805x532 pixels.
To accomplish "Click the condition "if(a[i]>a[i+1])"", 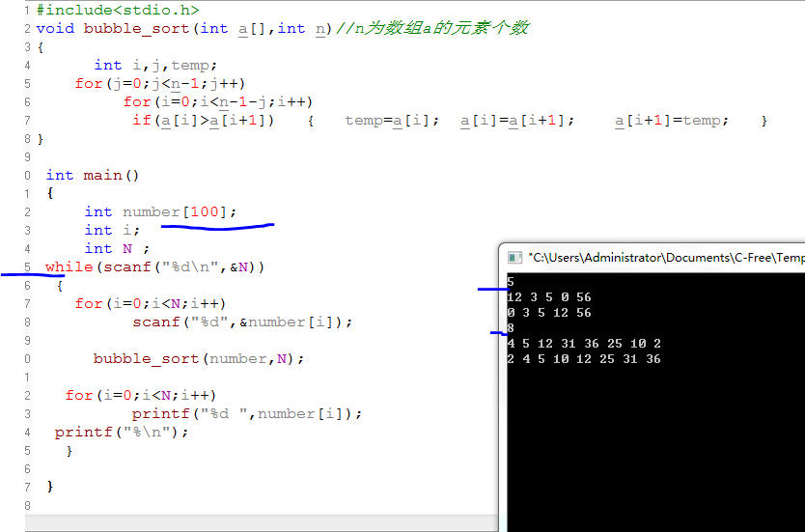I will 204,120.
